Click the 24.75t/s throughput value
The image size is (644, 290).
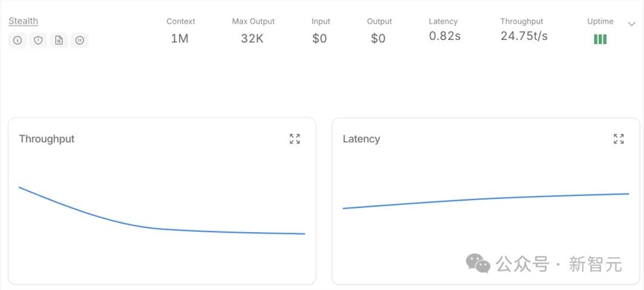tap(524, 36)
